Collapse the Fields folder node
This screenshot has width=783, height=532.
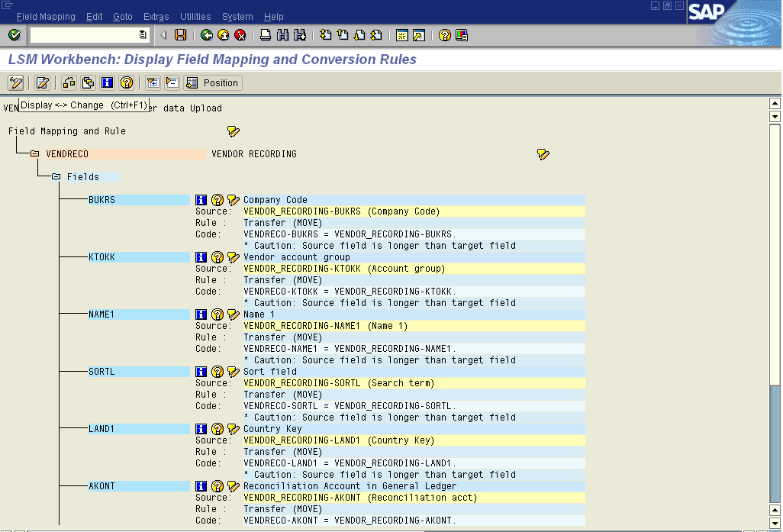56,177
